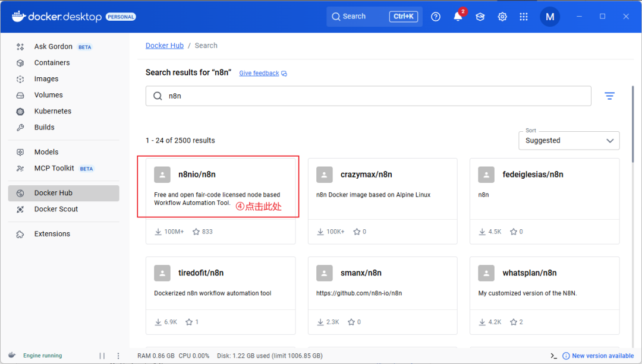Open MCP Toolkit beta page

(64, 168)
